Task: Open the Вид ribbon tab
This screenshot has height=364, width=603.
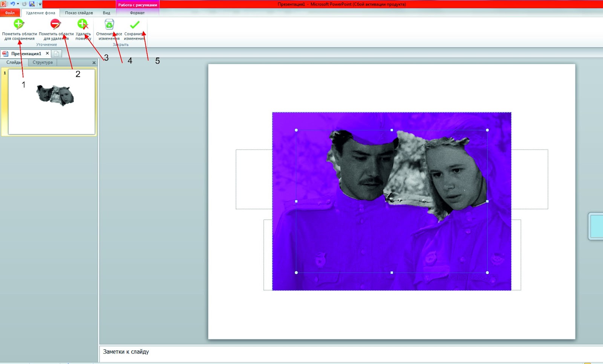Action: [x=107, y=13]
